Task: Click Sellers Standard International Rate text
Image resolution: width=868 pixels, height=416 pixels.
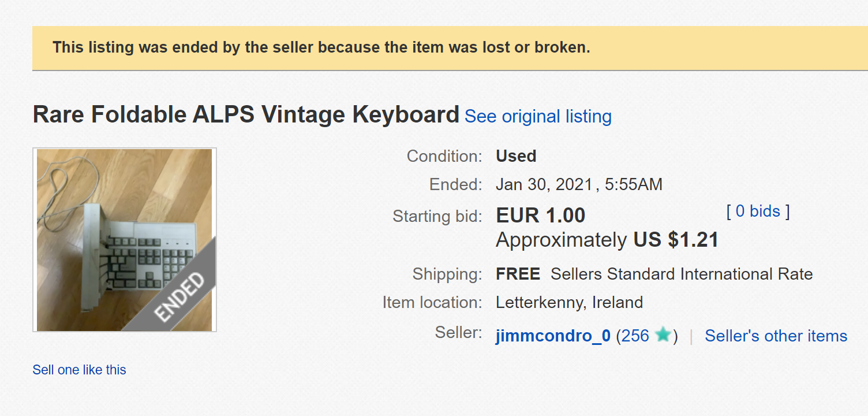Action: click(x=682, y=274)
